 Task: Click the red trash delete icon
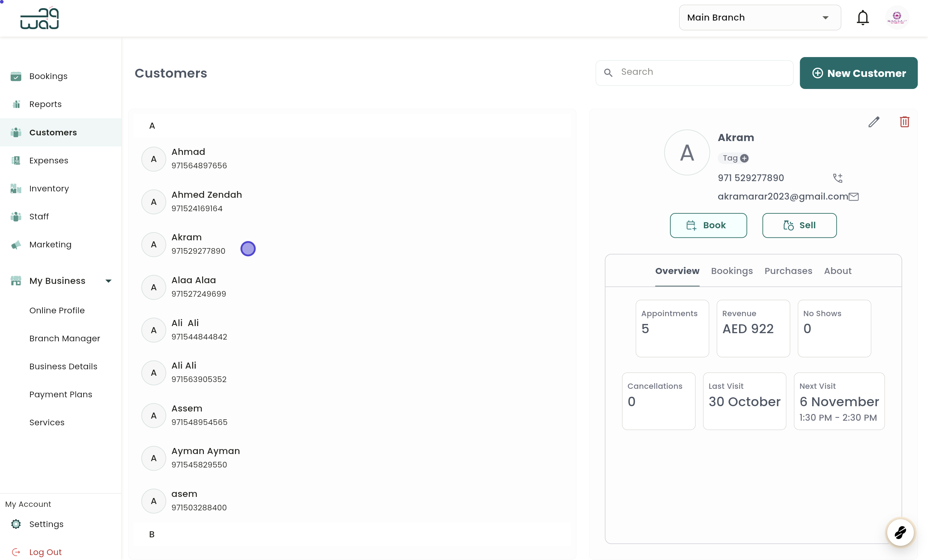click(x=904, y=122)
